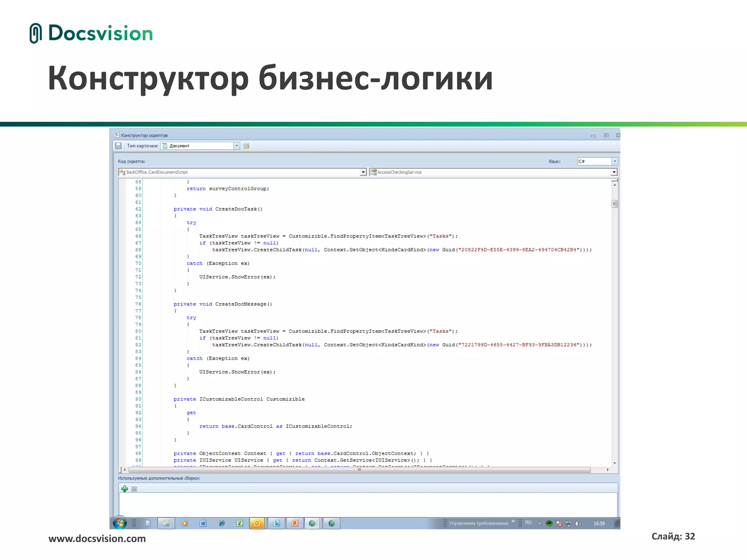Expand the BackOffice.CardDocumentScript class dropdown
This screenshot has height=560, width=747.
click(x=363, y=172)
